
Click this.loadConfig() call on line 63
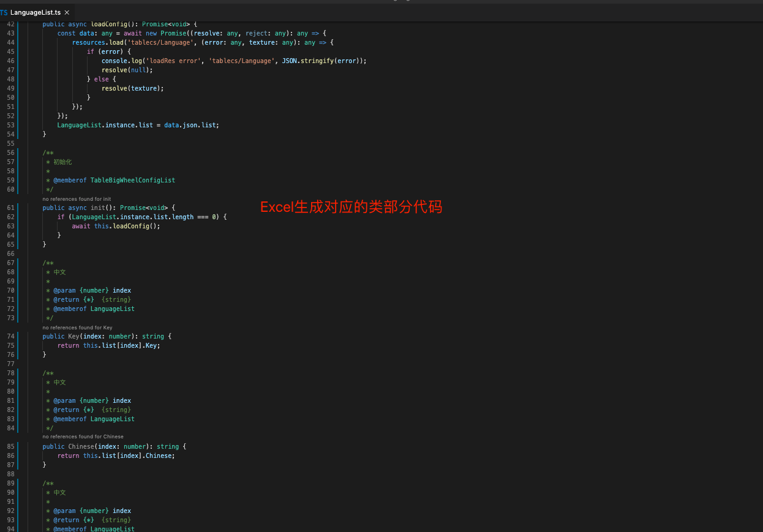coord(127,226)
